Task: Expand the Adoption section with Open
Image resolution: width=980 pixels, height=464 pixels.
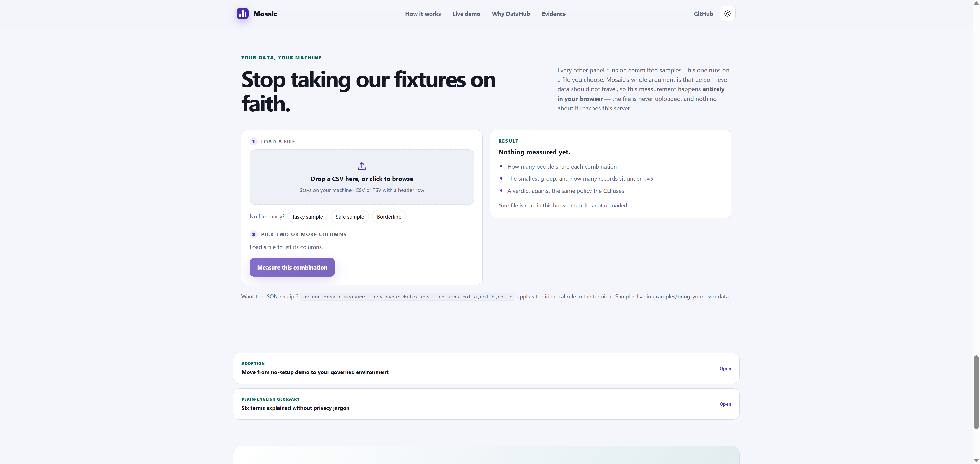Action: tap(725, 368)
